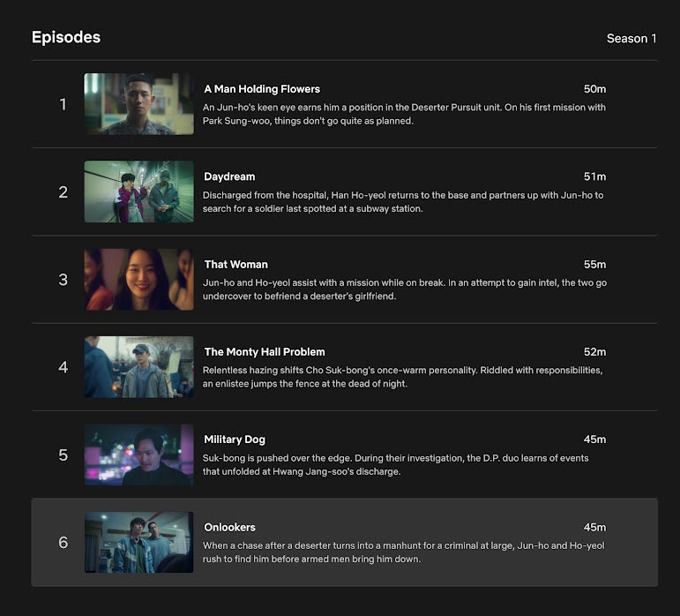Click the Onlookers episode description text
Image resolution: width=680 pixels, height=616 pixels.
pos(404,552)
